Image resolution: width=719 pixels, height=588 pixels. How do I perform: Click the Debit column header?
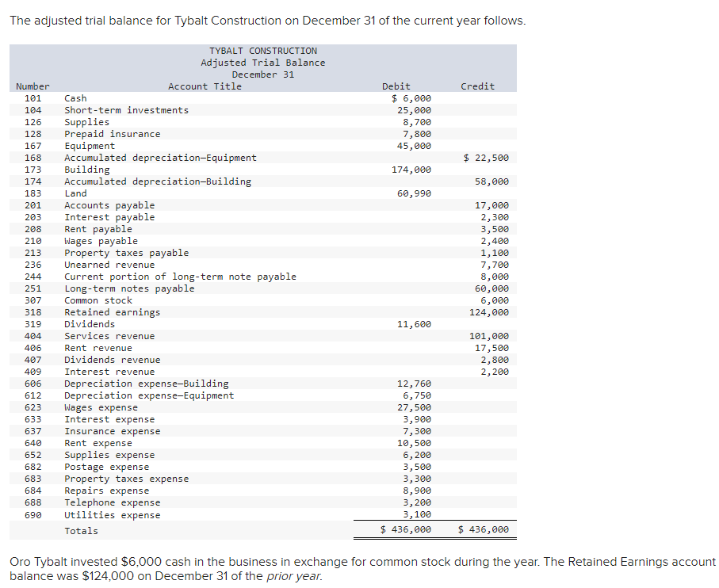click(396, 86)
